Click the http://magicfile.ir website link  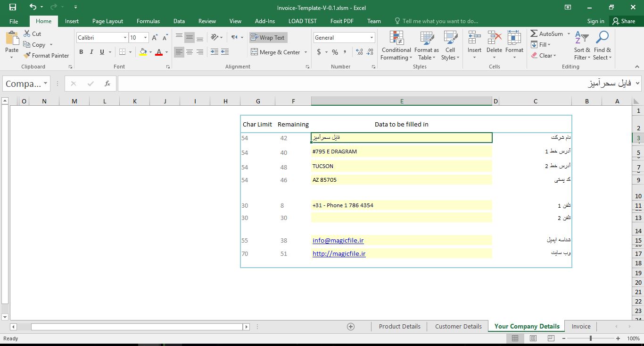(339, 253)
